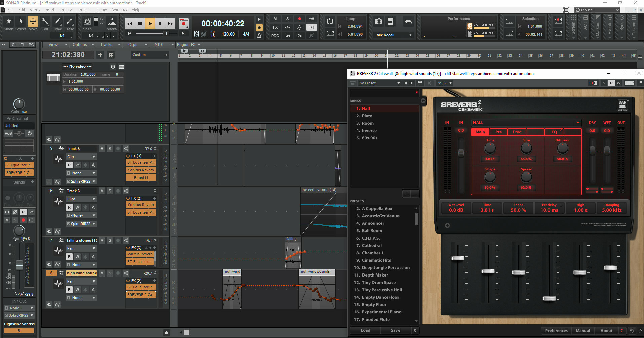Image resolution: width=644 pixels, height=338 pixels.
Task: Click the transport Rewind button
Action: pyautogui.click(x=129, y=24)
